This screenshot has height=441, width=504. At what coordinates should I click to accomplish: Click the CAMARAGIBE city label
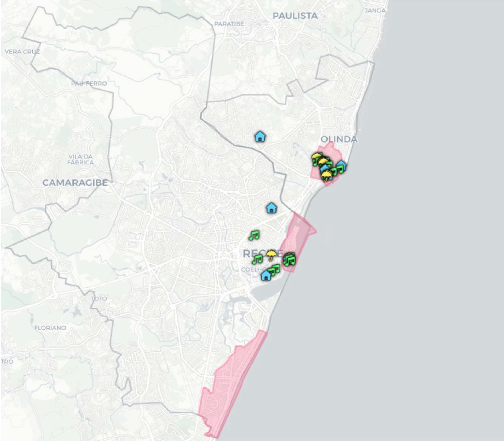point(75,183)
